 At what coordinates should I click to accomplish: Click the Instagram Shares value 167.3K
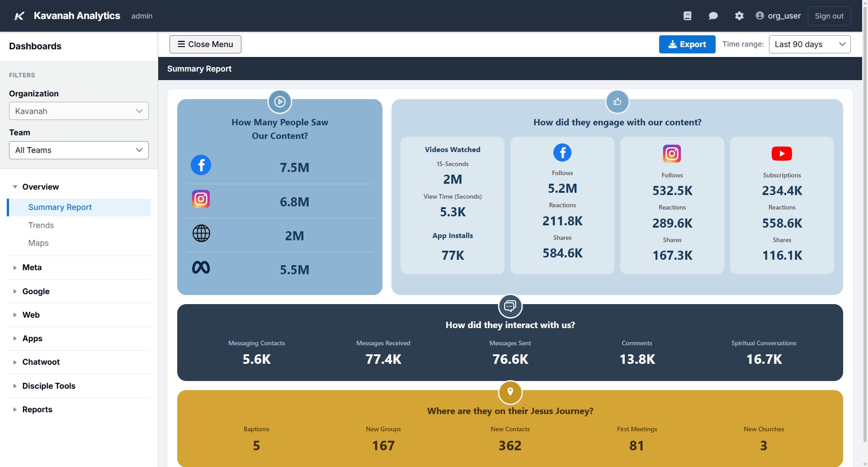(x=672, y=255)
